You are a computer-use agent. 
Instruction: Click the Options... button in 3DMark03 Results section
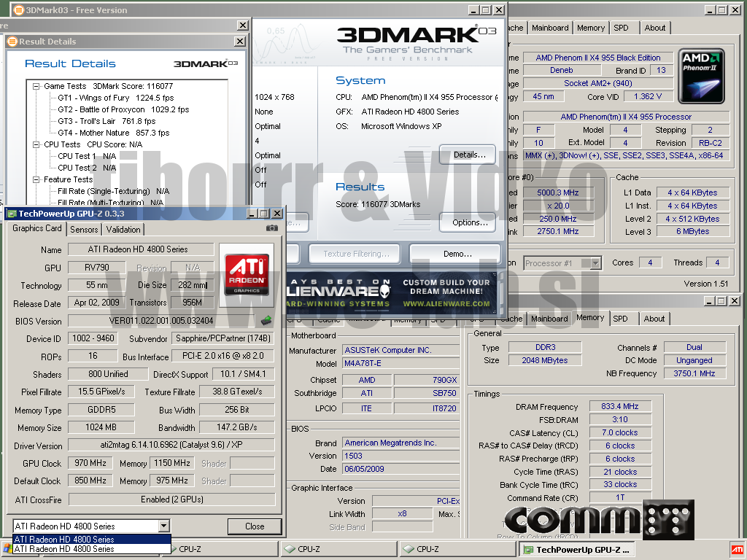469,222
